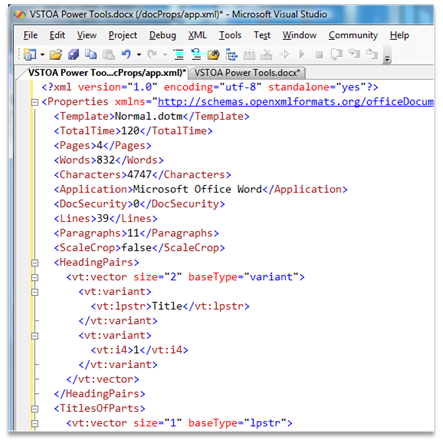Viewport: 443px width, 444px height.
Task: Select the app.xml document tab
Action: click(x=107, y=73)
